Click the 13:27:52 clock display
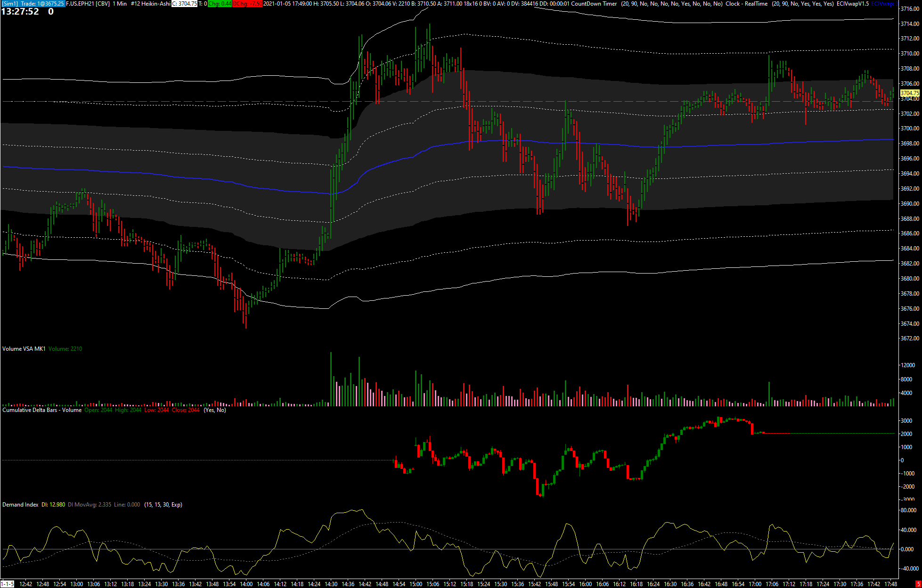 20,12
